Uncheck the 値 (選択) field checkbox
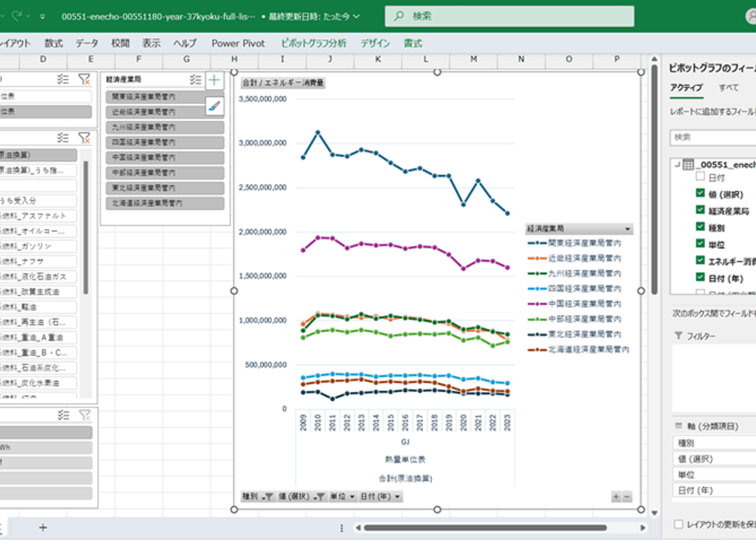The height and width of the screenshot is (540, 756). coord(700,193)
